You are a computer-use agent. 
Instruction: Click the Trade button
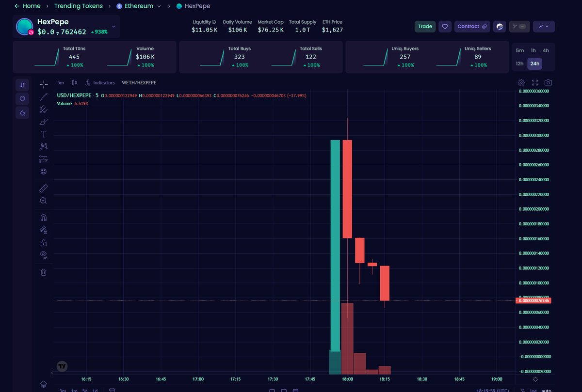point(425,27)
